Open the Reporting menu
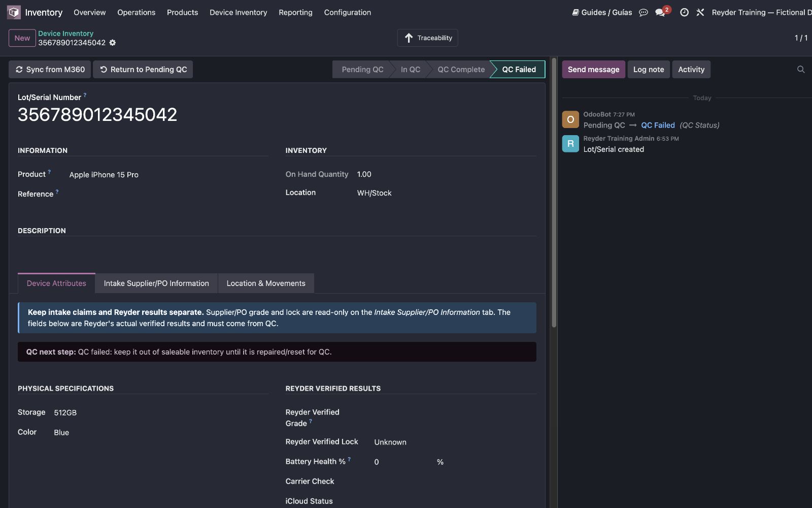This screenshot has height=508, width=812. click(296, 12)
